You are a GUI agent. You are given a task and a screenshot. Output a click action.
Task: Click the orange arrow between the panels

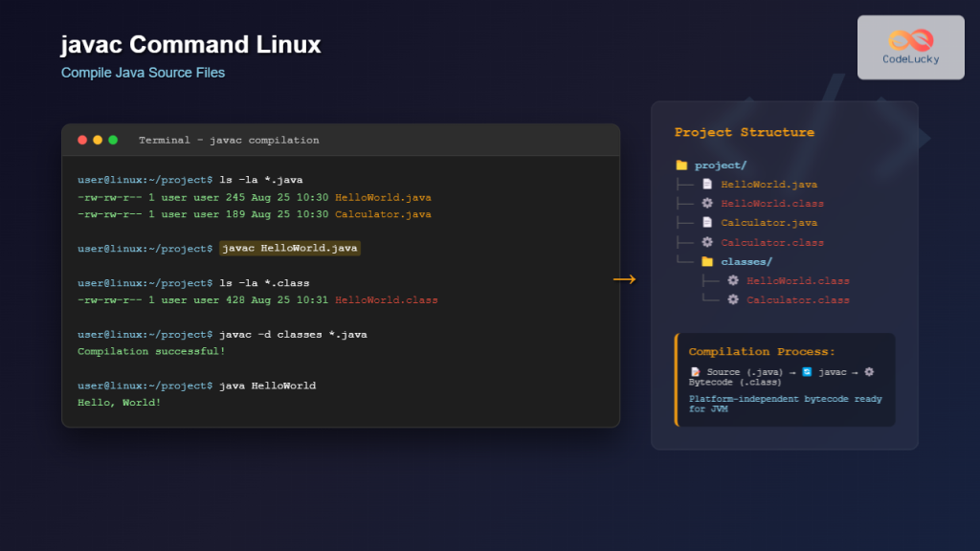pyautogui.click(x=624, y=279)
